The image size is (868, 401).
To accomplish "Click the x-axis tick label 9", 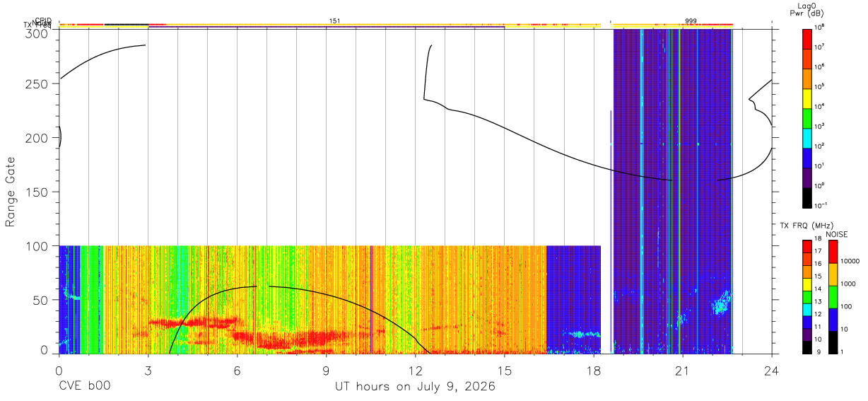I will [x=326, y=370].
